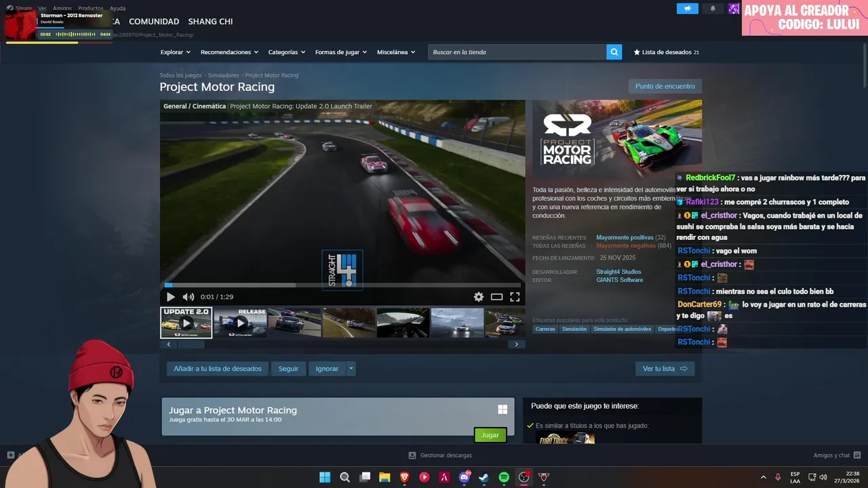
Task: Open Punto de encuentro
Action: coord(665,86)
